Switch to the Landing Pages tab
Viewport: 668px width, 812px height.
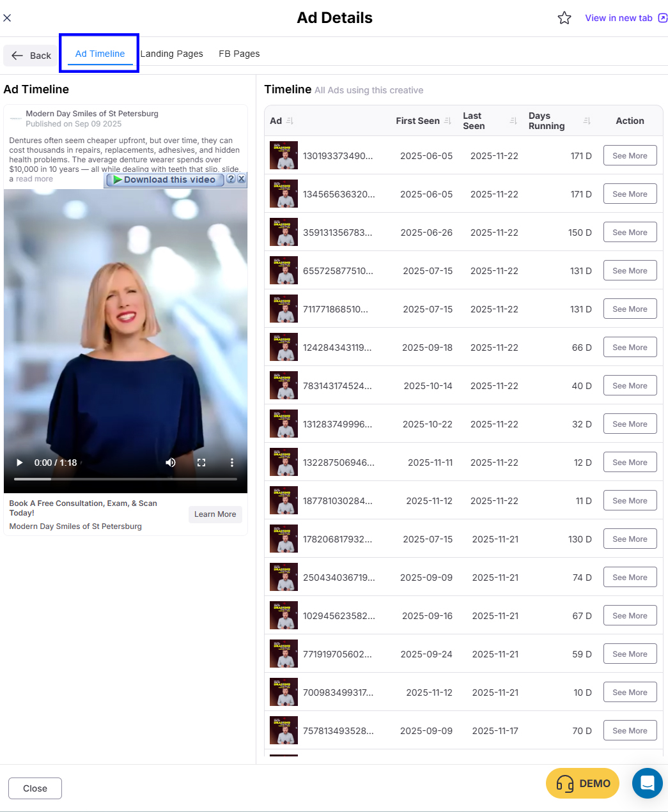(171, 54)
